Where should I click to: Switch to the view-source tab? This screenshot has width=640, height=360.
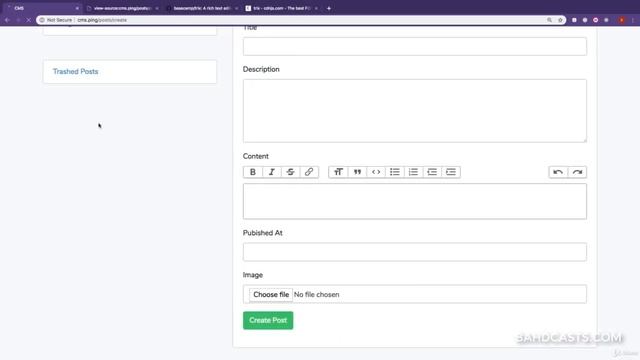pos(122,8)
